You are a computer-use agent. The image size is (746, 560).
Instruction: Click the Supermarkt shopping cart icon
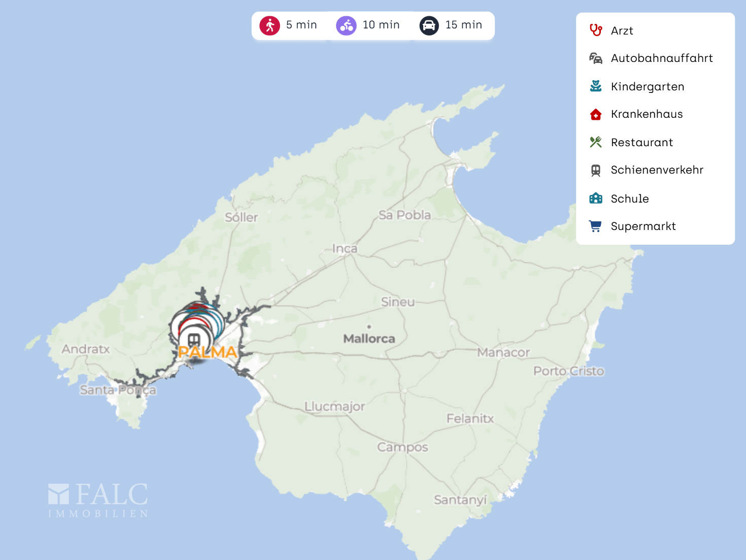596,226
